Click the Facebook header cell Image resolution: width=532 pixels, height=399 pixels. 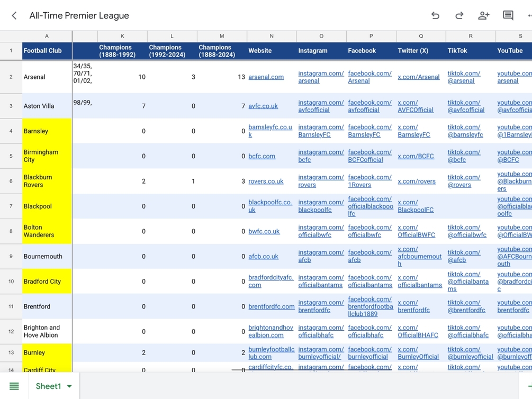pos(371,51)
